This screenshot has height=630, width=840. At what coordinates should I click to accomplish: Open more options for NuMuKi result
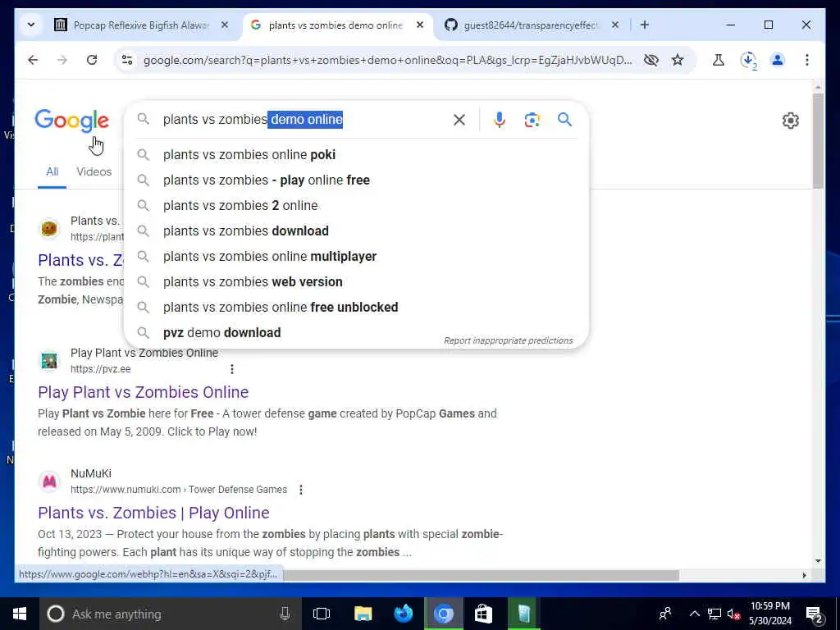click(301, 490)
